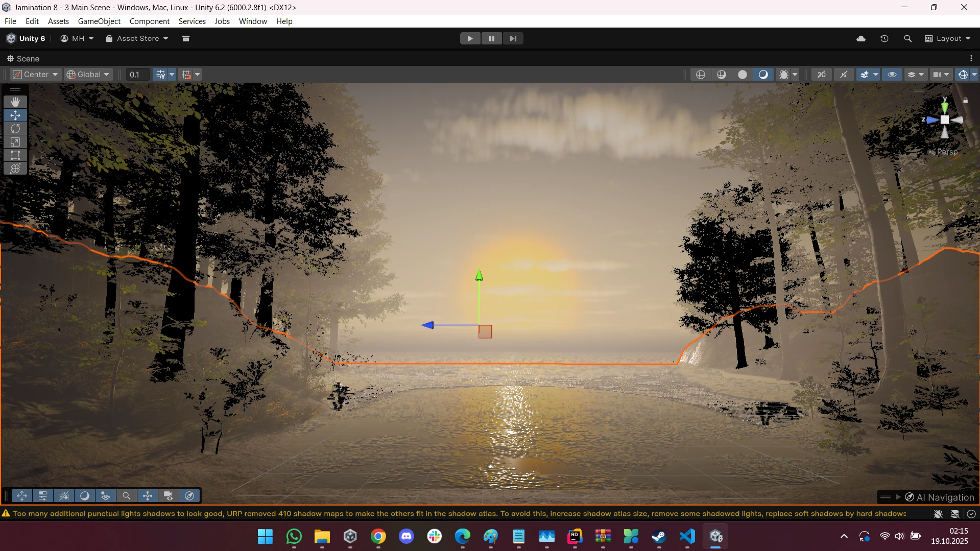This screenshot has height=551, width=980.
Task: Open the Component menu
Action: pyautogui.click(x=149, y=21)
